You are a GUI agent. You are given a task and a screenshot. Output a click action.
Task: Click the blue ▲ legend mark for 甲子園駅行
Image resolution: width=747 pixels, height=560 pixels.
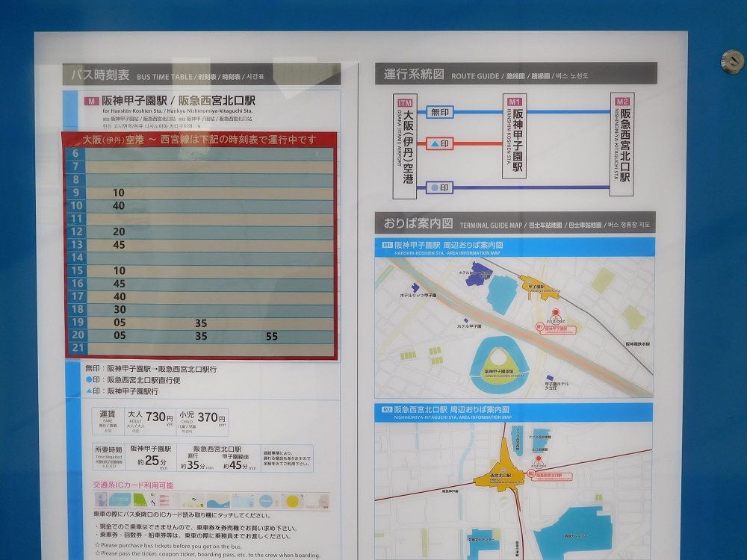click(x=89, y=391)
